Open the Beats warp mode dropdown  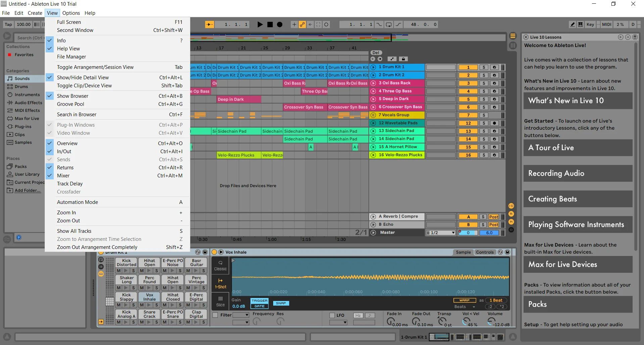tap(465, 307)
